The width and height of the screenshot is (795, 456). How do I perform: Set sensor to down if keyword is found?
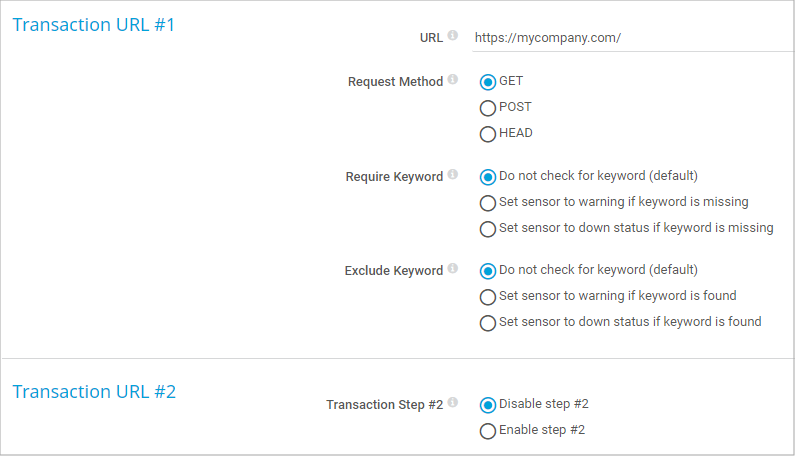(x=488, y=323)
